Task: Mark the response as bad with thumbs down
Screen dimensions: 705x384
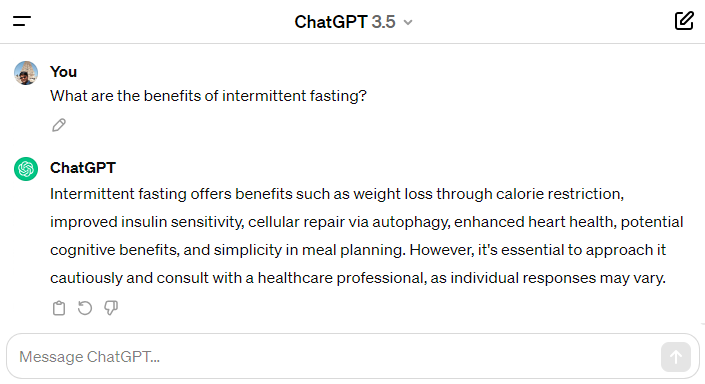Action: pyautogui.click(x=111, y=308)
